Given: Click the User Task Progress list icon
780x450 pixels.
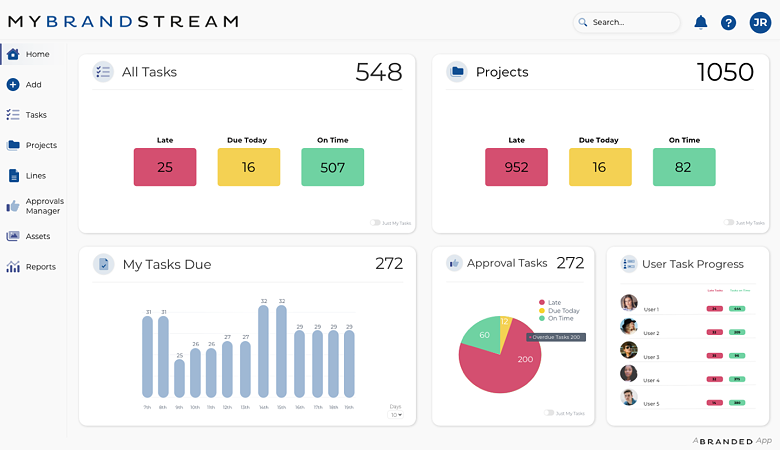Looking at the screenshot, I should coord(629,264).
